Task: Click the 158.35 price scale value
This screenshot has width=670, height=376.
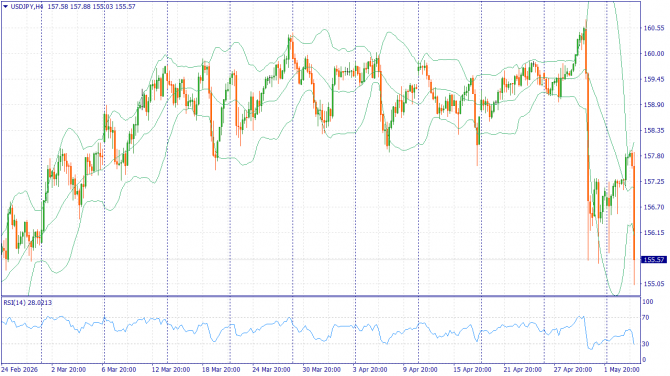Action: click(653, 130)
